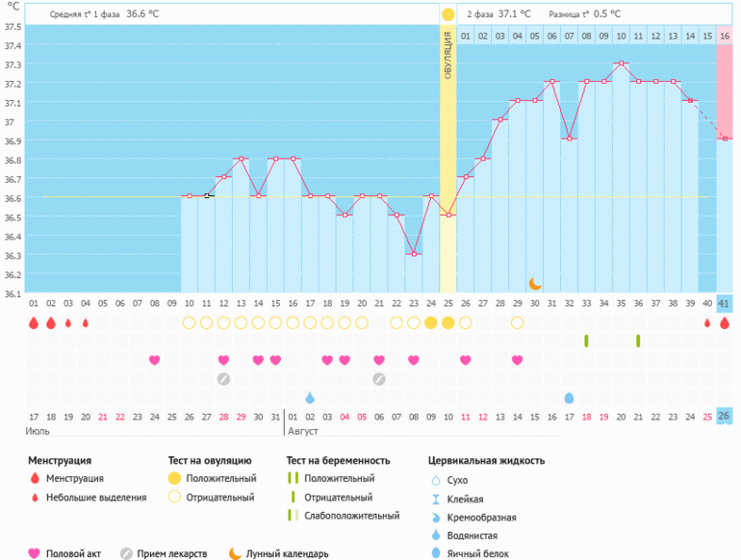
Task: Click the pregnancy test mark on cycle day 36
Action: 637,341
